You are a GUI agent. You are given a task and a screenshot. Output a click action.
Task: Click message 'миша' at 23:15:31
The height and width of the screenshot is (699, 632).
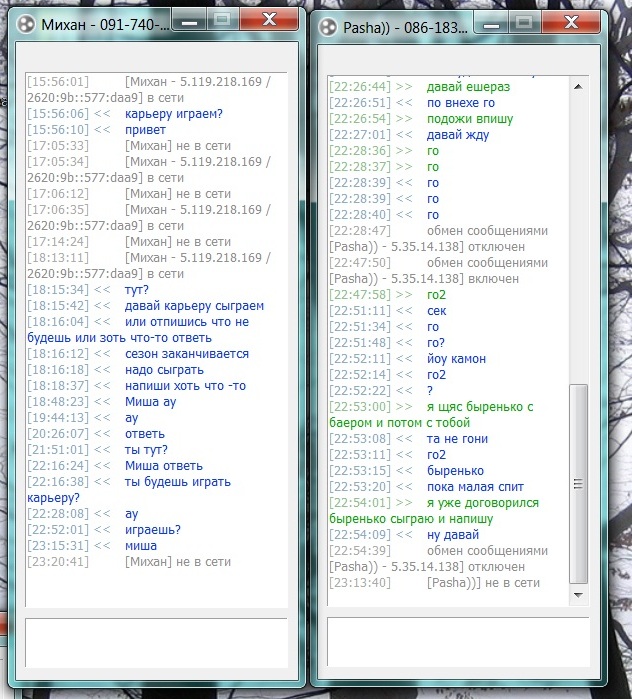[x=141, y=546]
